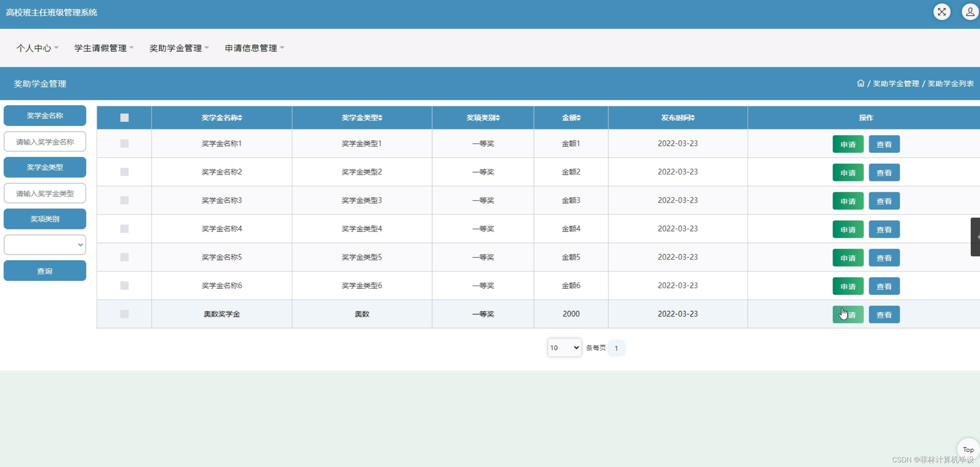Click 查看 for 奥数奖学金 row
980x467 pixels.
click(x=884, y=315)
